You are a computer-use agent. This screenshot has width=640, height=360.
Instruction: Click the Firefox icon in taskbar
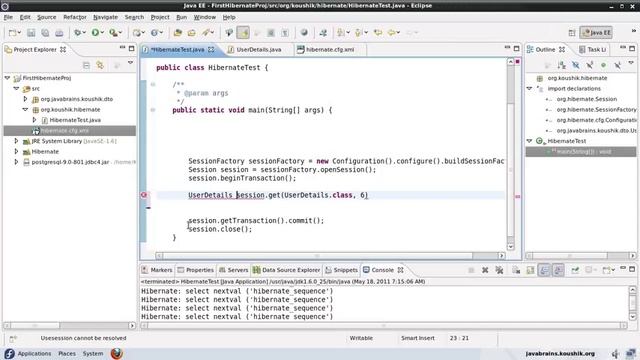tap(117, 353)
